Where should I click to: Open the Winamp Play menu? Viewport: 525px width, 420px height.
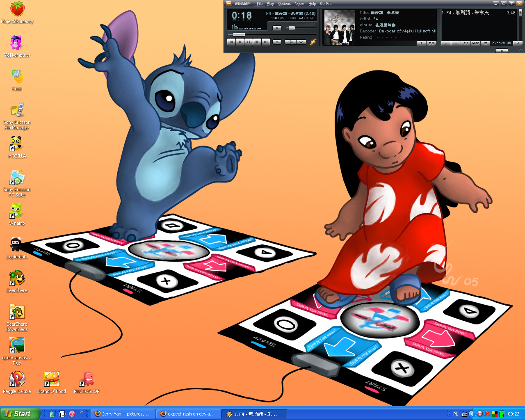click(x=270, y=4)
